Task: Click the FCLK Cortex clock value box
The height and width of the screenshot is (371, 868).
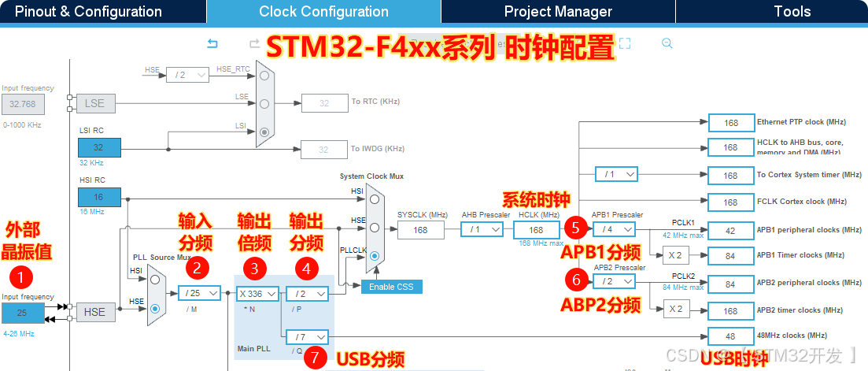Action: [x=731, y=202]
